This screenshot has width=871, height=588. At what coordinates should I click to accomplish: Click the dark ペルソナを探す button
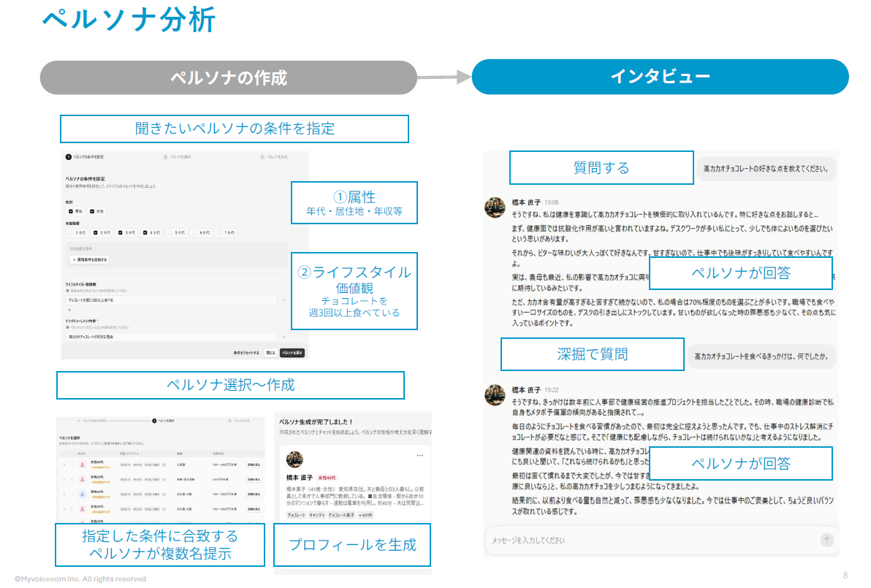[292, 353]
